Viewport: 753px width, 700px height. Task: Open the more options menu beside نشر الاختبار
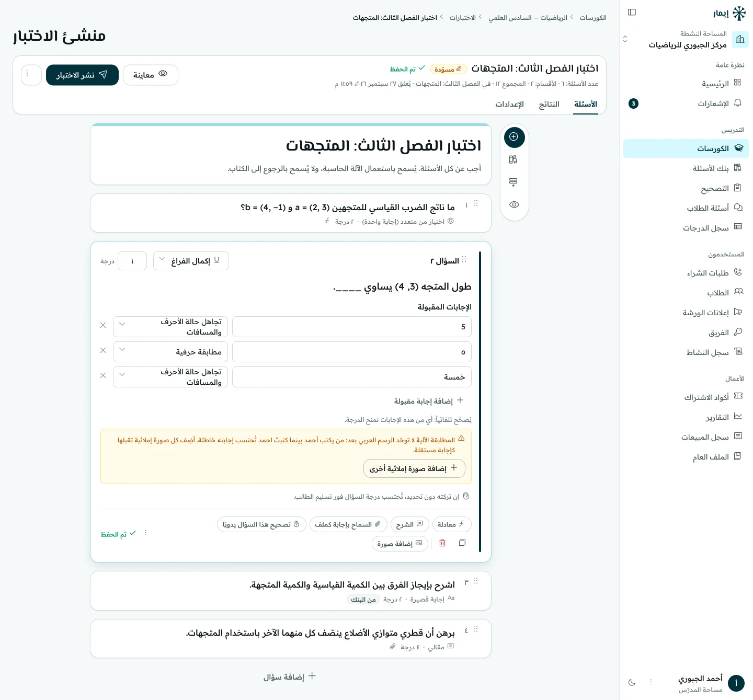tap(31, 75)
